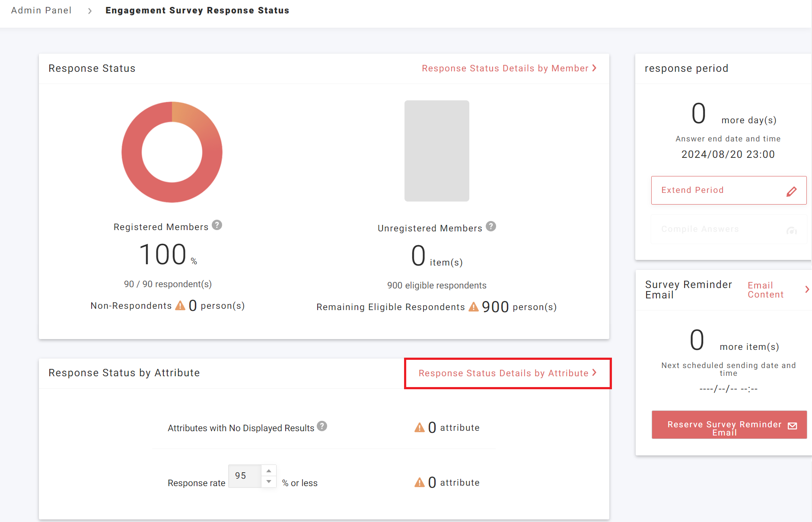Click warning icon beside Remaining Eligible Respondents
Image resolution: width=812 pixels, height=522 pixels.
(474, 307)
